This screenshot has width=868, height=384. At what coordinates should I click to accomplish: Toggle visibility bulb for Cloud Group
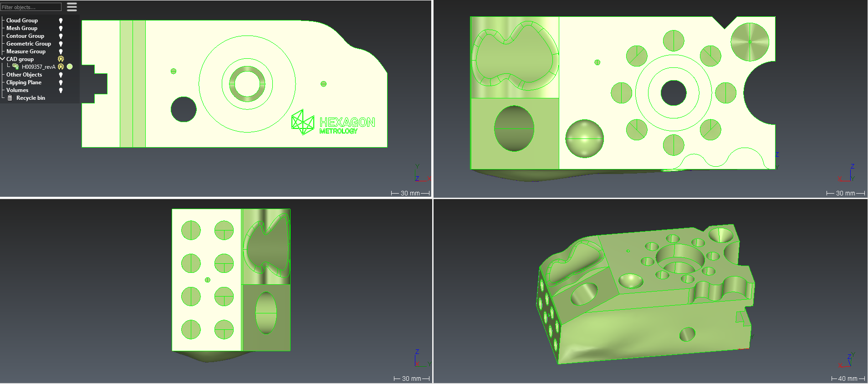point(61,20)
